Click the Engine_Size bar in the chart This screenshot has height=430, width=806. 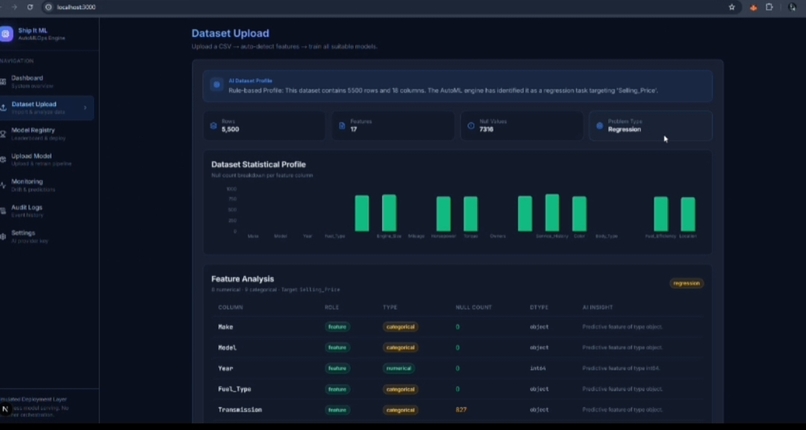pos(389,213)
